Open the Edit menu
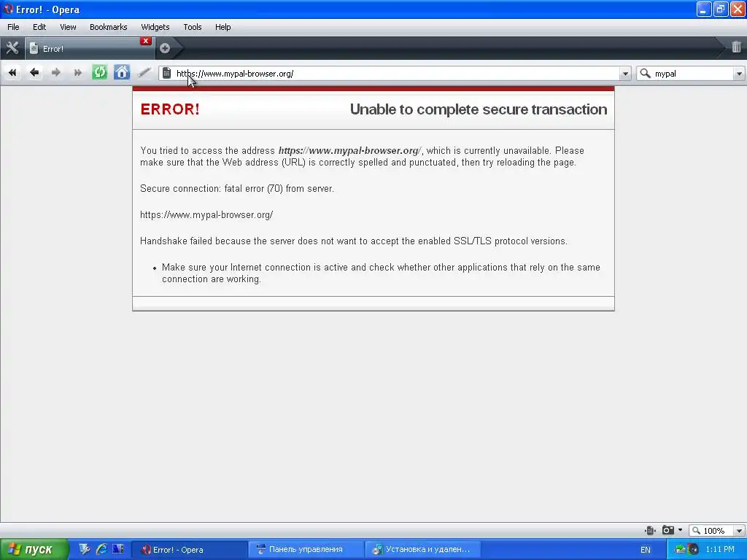Screen dimensions: 747x560 (x=39, y=27)
